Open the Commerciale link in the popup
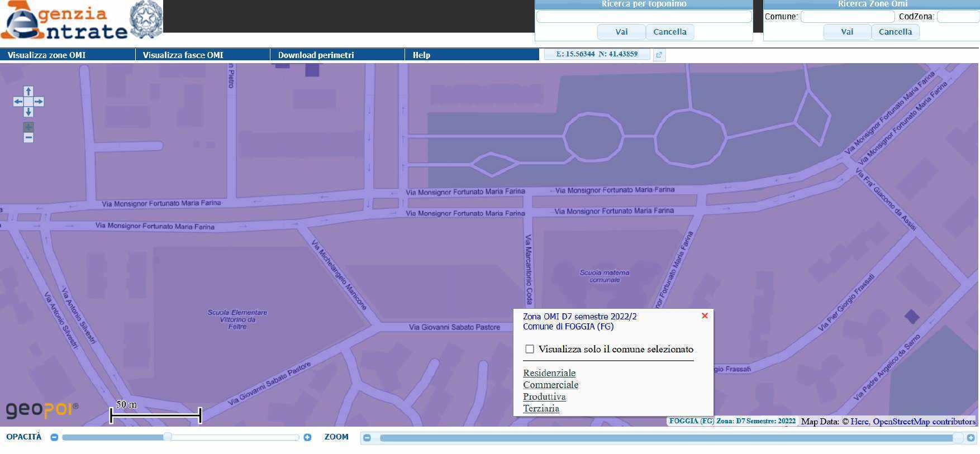 [x=550, y=385]
